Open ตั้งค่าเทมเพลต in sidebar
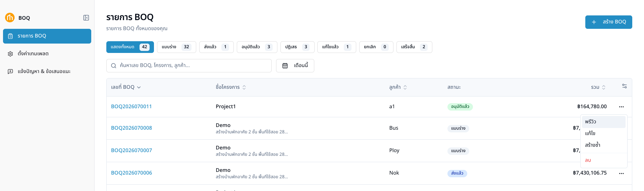 47,54
